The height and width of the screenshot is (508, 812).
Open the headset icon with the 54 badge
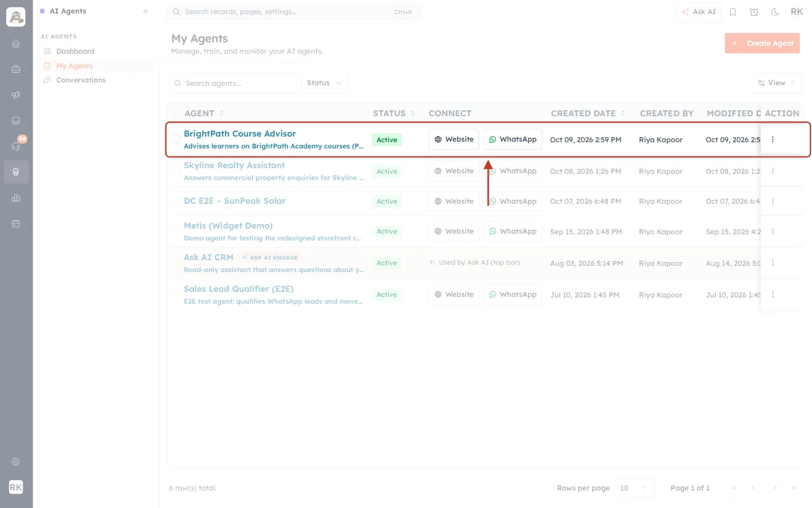coord(16,146)
